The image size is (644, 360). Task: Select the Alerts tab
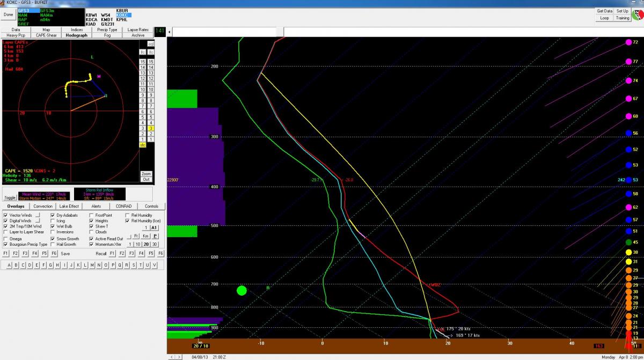tap(97, 206)
